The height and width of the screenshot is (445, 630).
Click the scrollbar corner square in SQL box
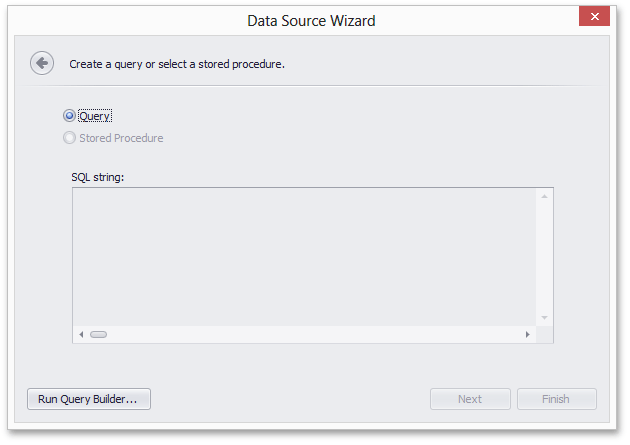544,335
